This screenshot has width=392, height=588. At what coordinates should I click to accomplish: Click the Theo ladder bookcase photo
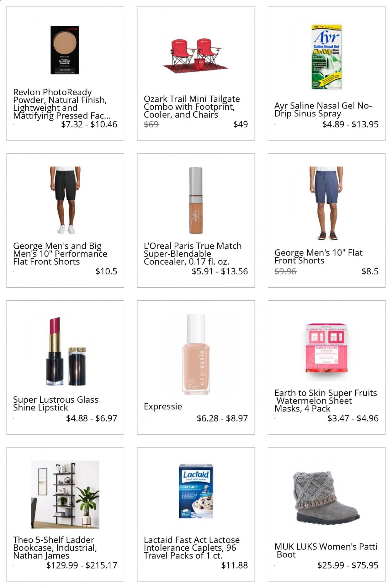65,495
